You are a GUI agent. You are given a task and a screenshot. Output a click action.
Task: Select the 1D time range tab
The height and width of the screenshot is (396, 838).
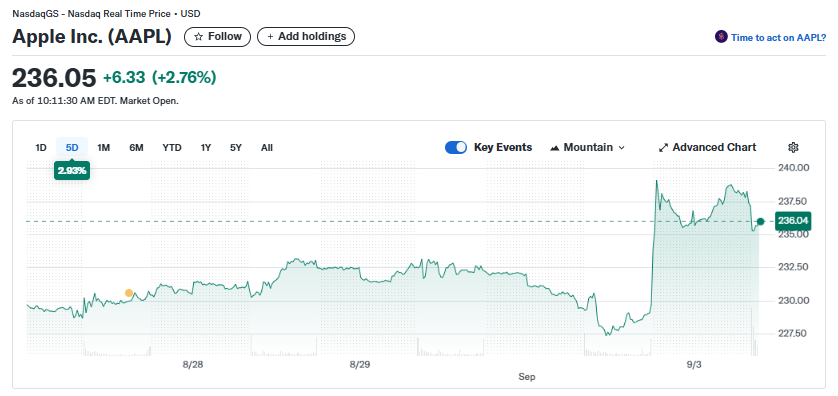(x=41, y=147)
